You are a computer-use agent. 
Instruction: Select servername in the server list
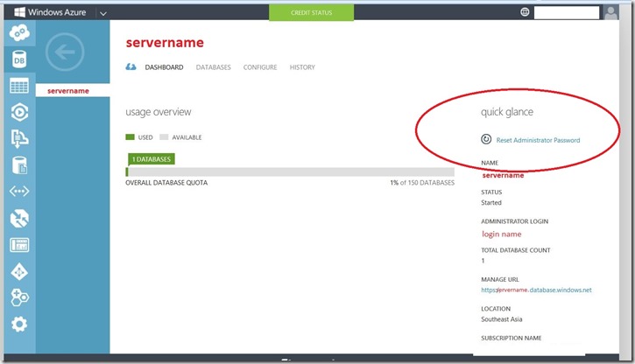68,91
